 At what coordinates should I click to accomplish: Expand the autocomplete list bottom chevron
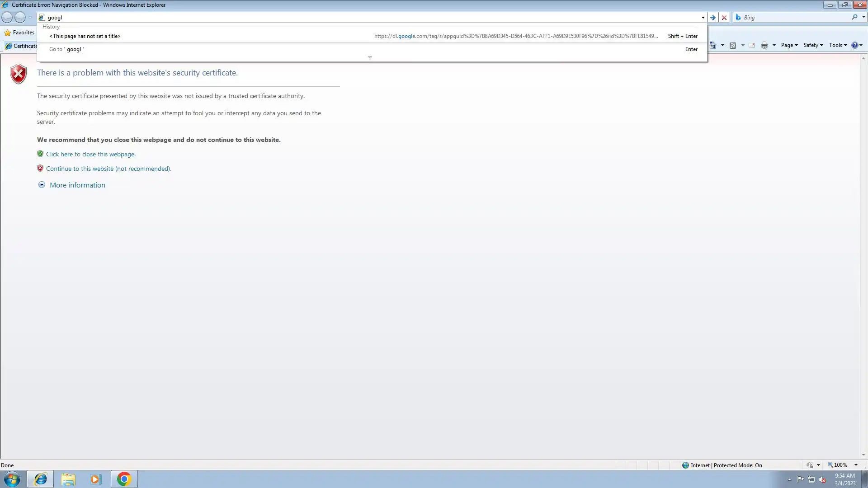click(x=370, y=57)
